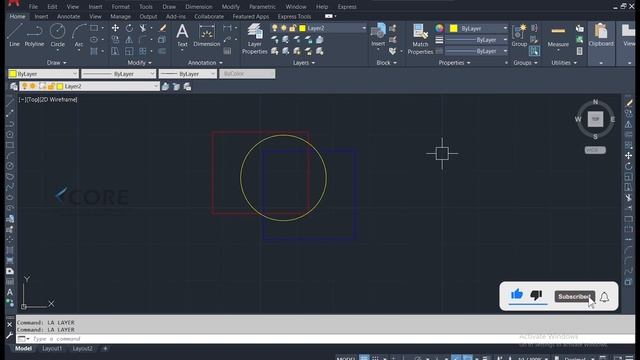Open the Format menu
Viewport: 640px width, 360px height.
120,7
